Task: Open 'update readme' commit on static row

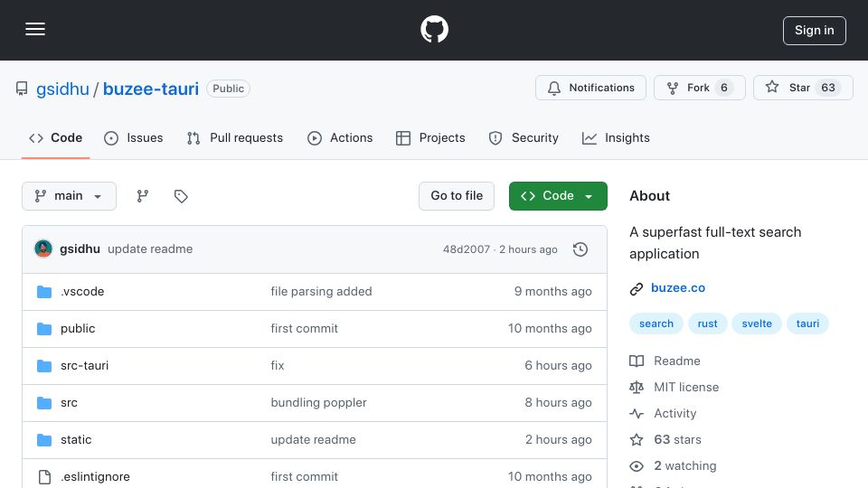Action: [314, 440]
